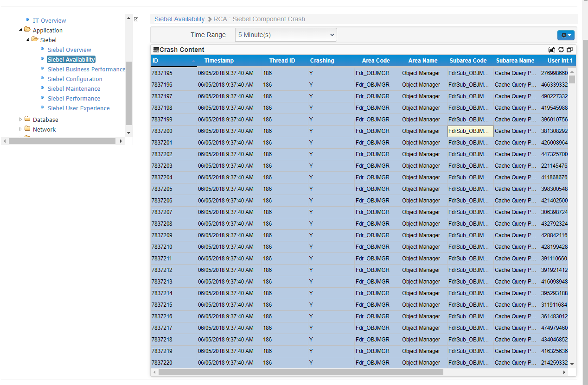Expand the Database tree node
The image size is (588, 385).
coord(20,120)
